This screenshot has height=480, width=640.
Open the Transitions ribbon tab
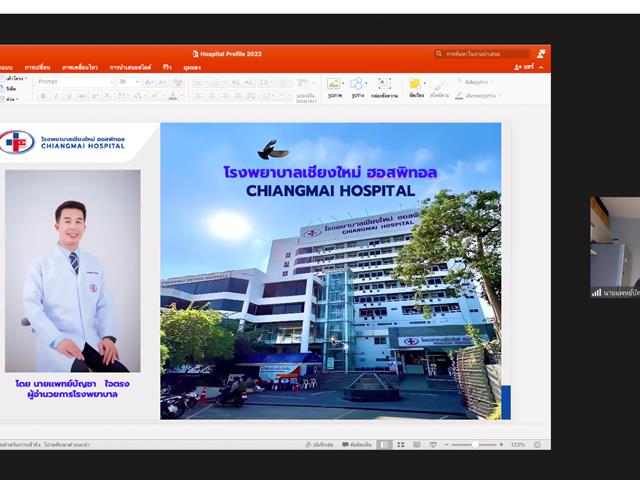pyautogui.click(x=37, y=67)
